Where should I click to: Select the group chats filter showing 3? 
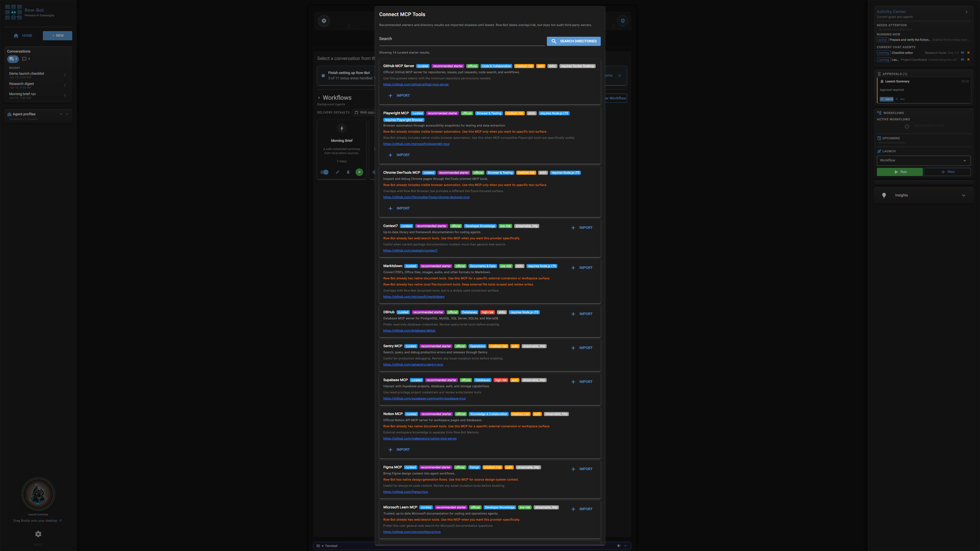13,59
